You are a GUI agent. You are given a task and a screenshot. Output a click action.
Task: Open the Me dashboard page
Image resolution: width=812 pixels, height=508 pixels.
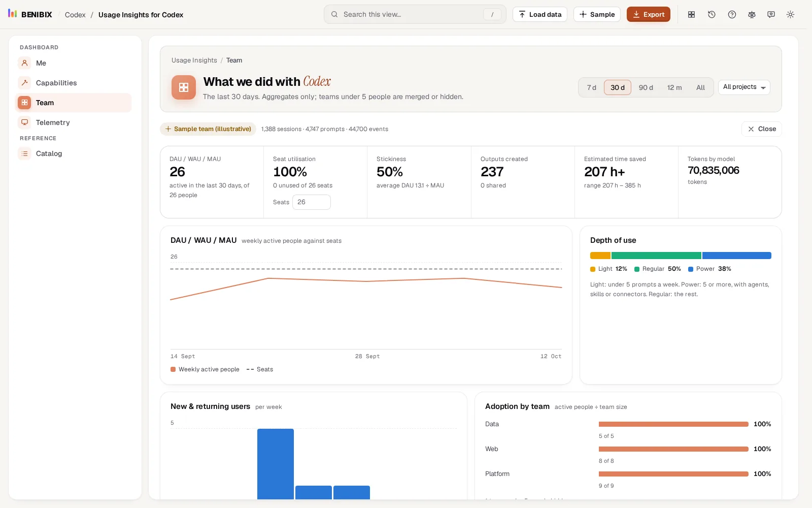coord(74,63)
